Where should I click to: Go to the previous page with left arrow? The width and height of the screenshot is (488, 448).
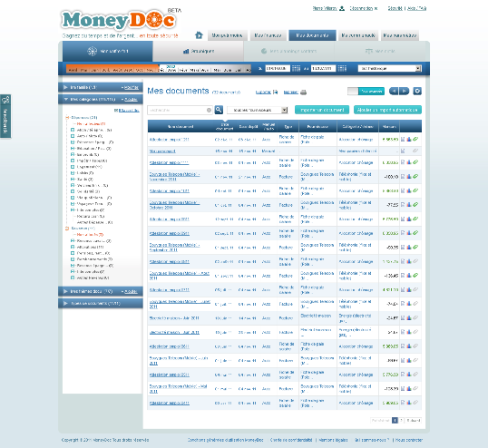(x=394, y=92)
